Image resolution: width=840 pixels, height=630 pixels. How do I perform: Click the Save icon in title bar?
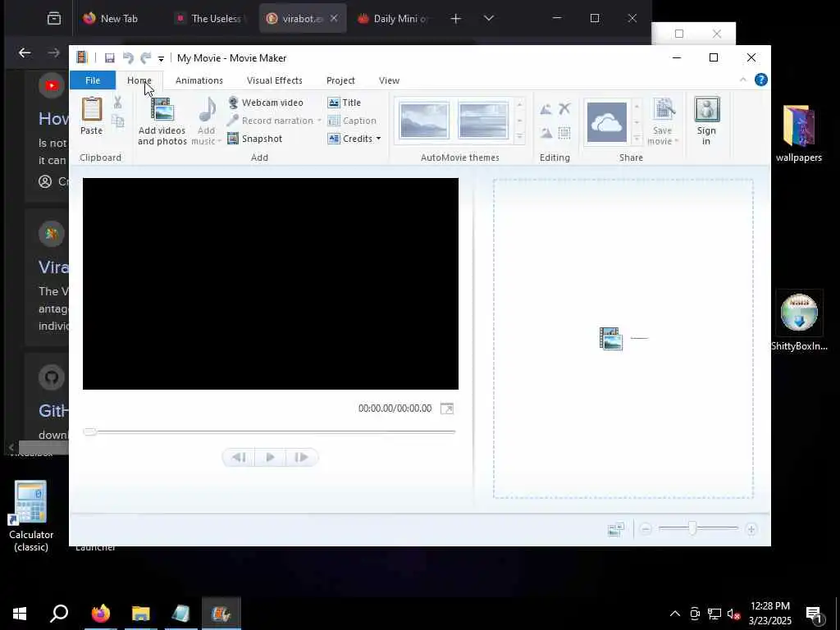[x=109, y=58]
